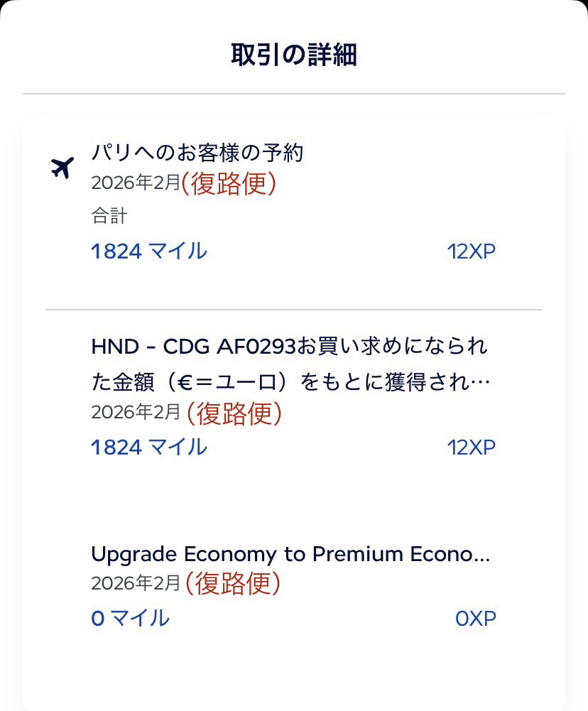This screenshot has width=588, height=711.
Task: Tap 1824 マイル under the AF0293 flight
Action: (149, 447)
